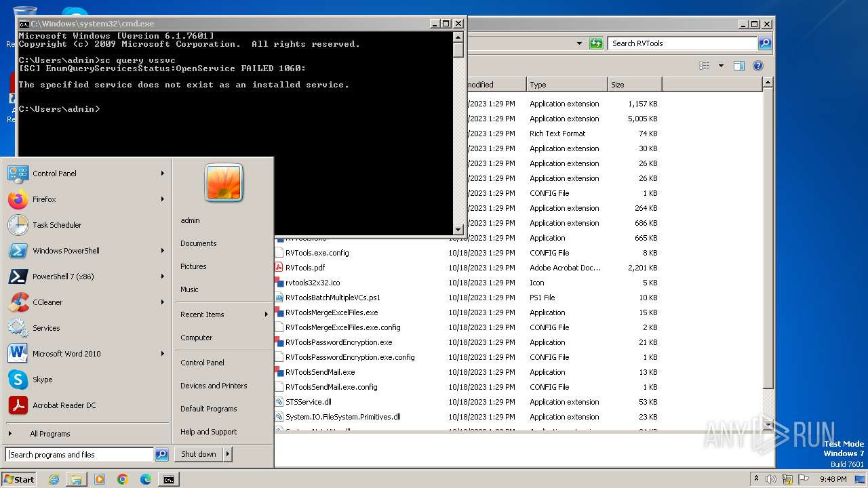Expand Windows PowerShell jump list arrow
Image resolution: width=868 pixels, height=488 pixels.
(x=163, y=251)
